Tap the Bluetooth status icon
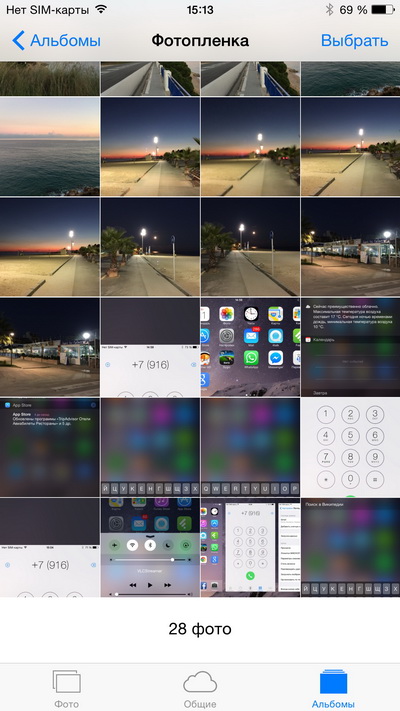400x711 pixels. [330, 10]
